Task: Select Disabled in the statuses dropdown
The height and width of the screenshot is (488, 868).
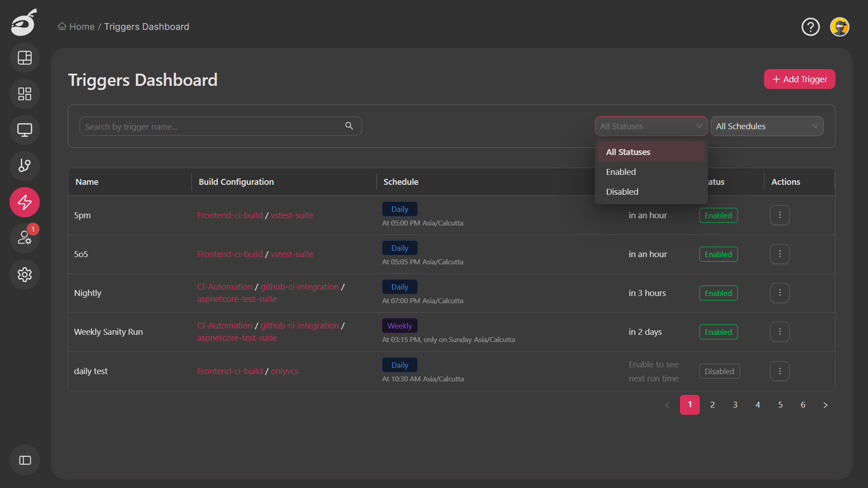Action: (x=622, y=192)
